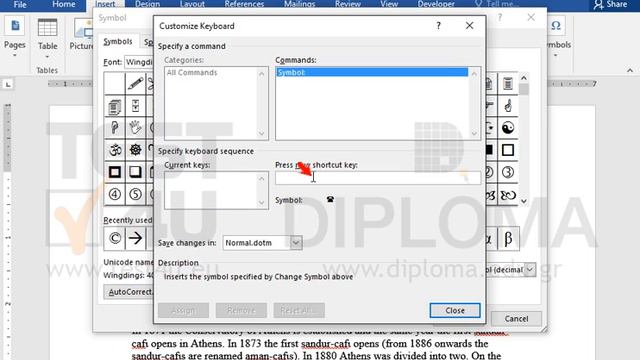Select the empty white square symbol
640x360 pixels.
[508, 150]
